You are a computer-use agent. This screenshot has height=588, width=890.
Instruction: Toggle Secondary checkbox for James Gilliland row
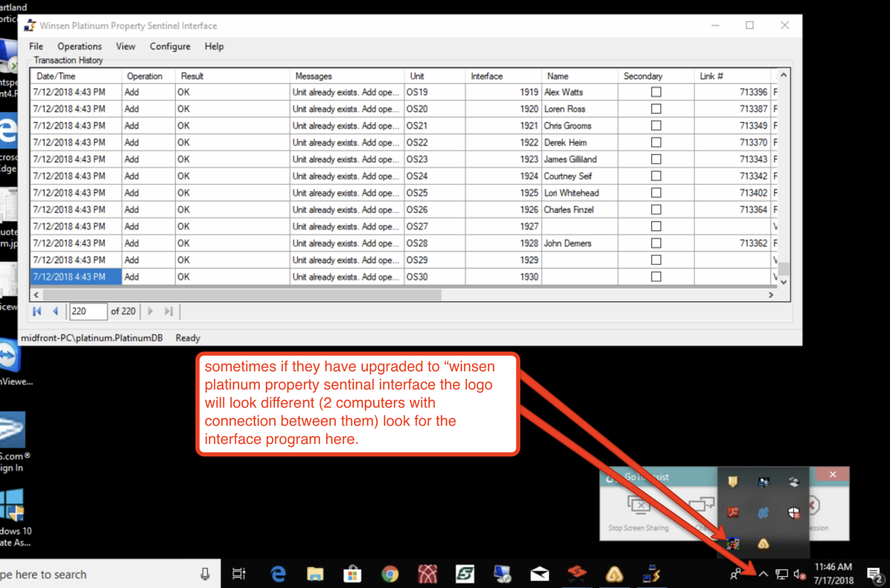click(x=656, y=159)
